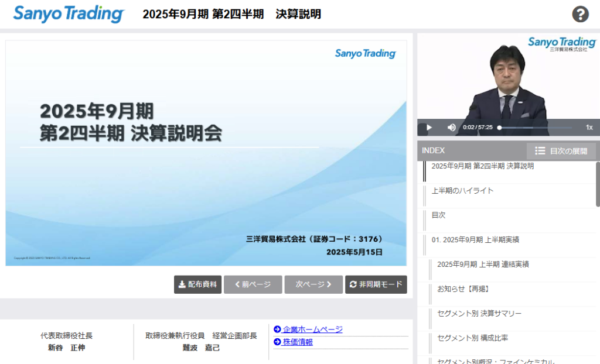Screen dimensions: 600x364
Task: Click the presenter video frame
Action: [x=509, y=84]
